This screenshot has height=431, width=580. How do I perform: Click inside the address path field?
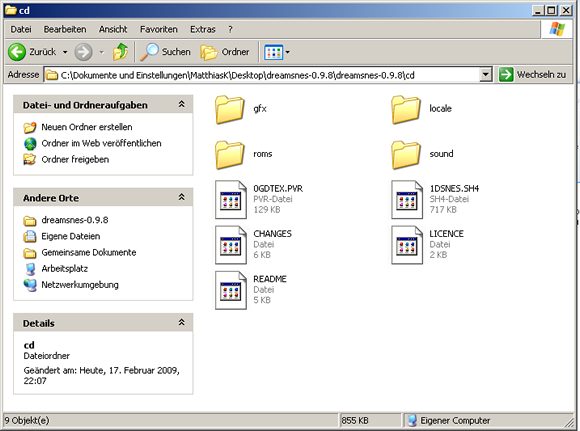point(262,75)
